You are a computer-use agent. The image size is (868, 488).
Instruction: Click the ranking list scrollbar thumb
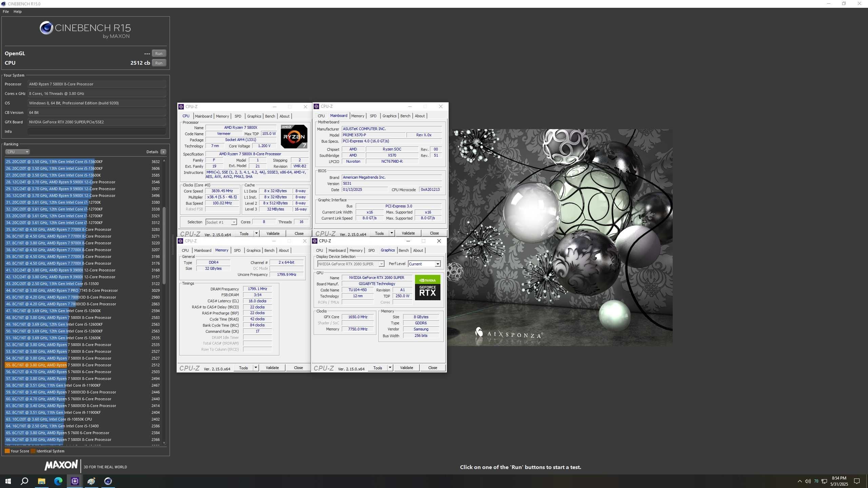164,246
